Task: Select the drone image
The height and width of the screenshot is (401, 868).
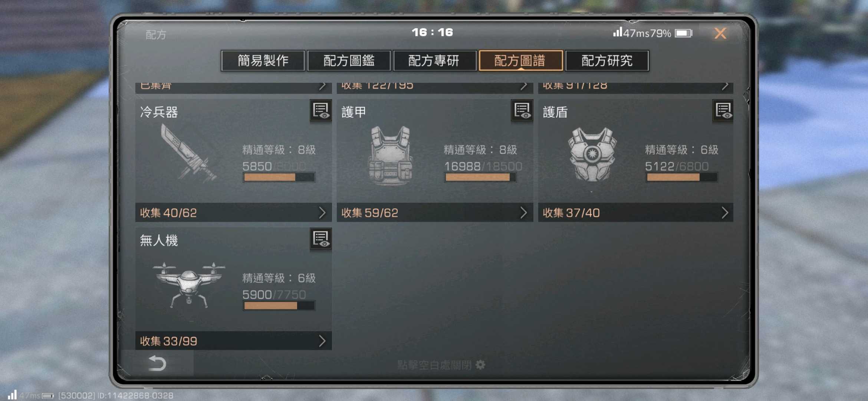Action: coord(189,285)
